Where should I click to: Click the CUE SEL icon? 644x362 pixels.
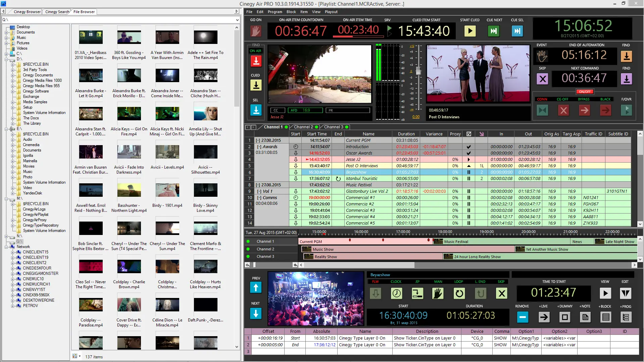517,31
